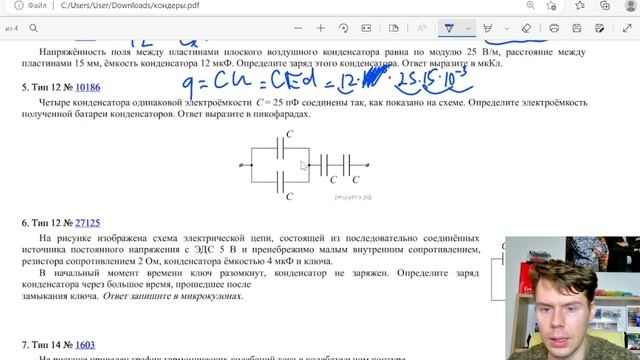640x360 pixels.
Task: Zoom in the PDF with plus button
Action: (320, 28)
